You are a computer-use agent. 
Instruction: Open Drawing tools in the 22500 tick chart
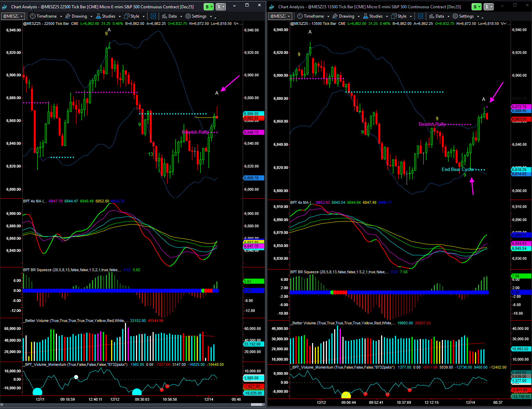(x=79, y=16)
